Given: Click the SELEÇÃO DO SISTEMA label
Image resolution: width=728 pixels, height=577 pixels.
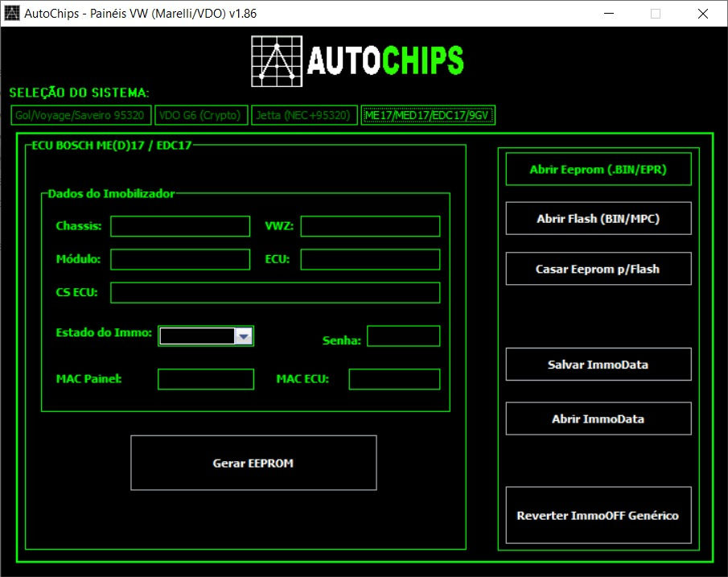Looking at the screenshot, I should pyautogui.click(x=80, y=93).
